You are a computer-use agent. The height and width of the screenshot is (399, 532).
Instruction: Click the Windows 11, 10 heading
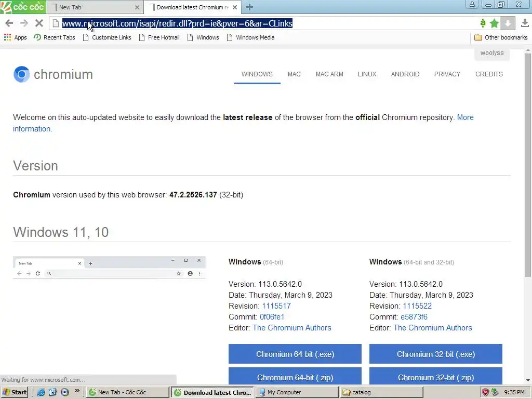pyautogui.click(x=61, y=232)
